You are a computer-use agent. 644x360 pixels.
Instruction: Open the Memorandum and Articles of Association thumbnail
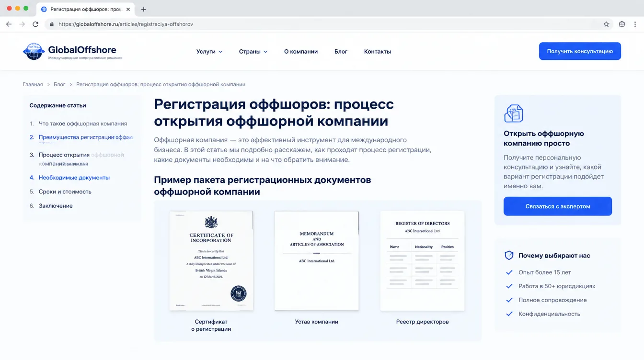pyautogui.click(x=317, y=261)
